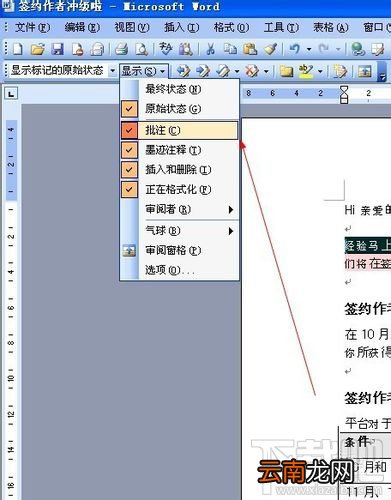Insert hyperlink with the globe icon
This screenshot has height=500, width=391.
tap(358, 49)
